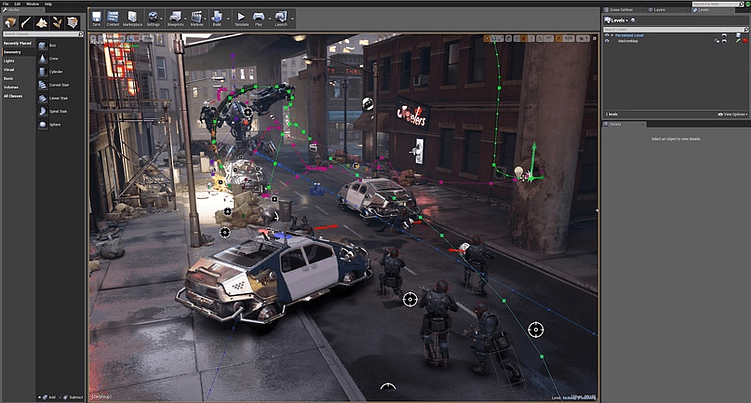Click the Search Classes input field
This screenshot has height=403, width=751.
(x=40, y=33)
